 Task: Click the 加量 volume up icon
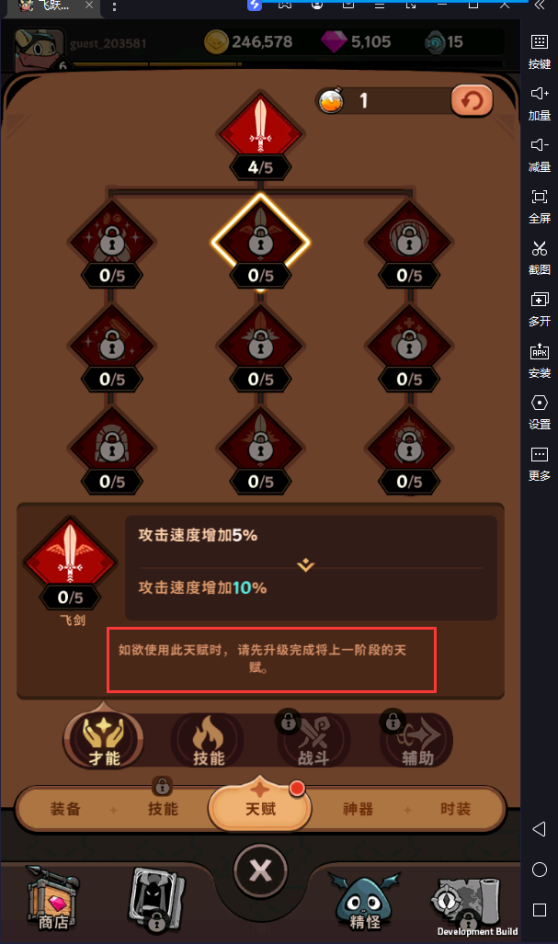(539, 102)
